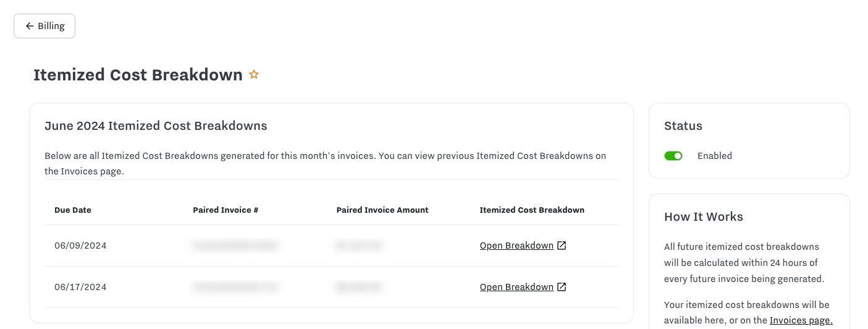Screen dimensions: 868x329
Task: Click the Due Date column header
Action: (73, 210)
